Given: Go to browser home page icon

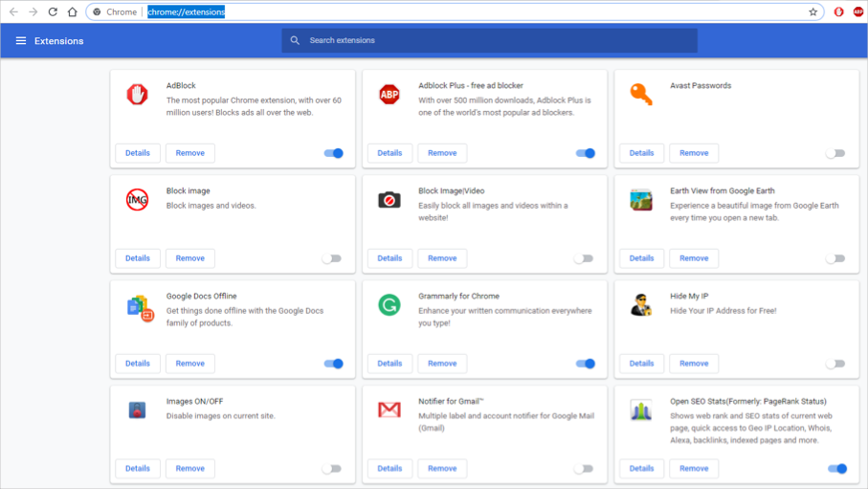Looking at the screenshot, I should [72, 12].
